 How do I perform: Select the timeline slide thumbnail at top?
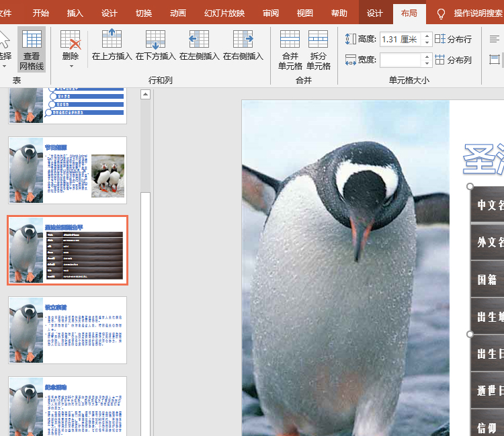coord(67,105)
